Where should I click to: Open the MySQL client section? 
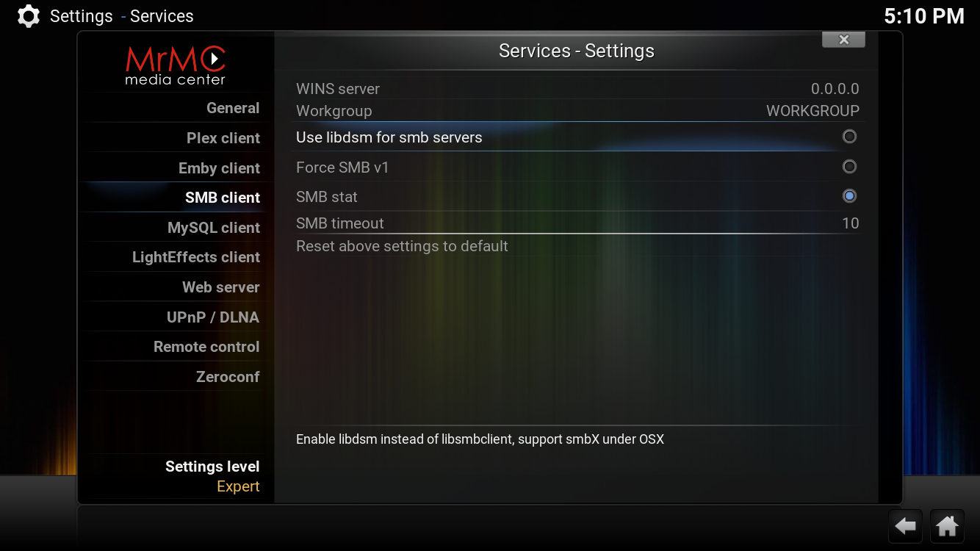pos(214,228)
